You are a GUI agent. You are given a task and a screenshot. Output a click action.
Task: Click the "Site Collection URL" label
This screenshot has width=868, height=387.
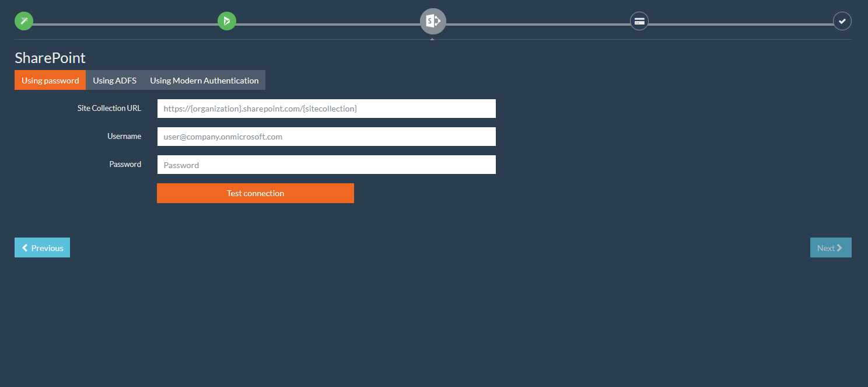tap(109, 108)
